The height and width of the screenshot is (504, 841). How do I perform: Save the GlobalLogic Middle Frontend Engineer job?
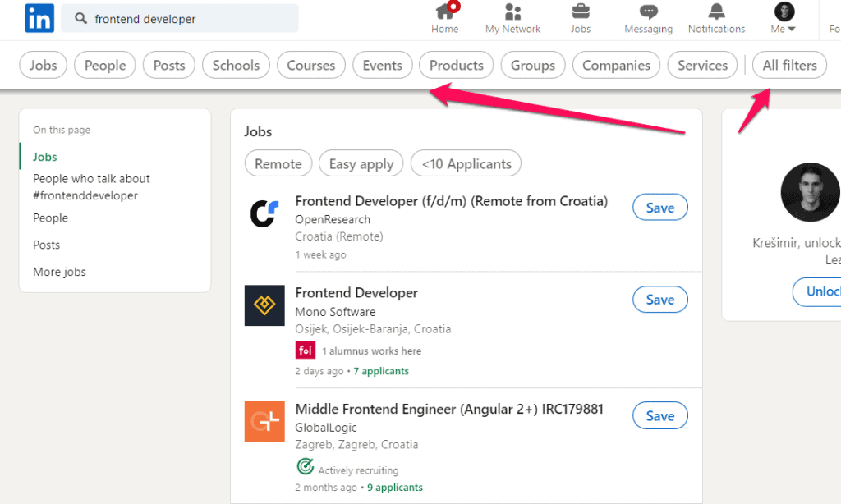[660, 415]
